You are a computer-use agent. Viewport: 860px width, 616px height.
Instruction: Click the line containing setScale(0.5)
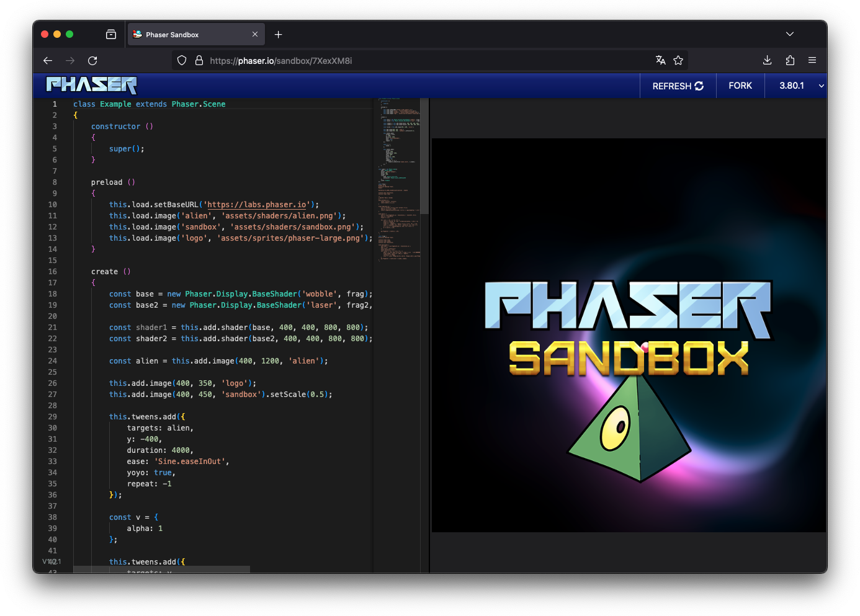(221, 395)
